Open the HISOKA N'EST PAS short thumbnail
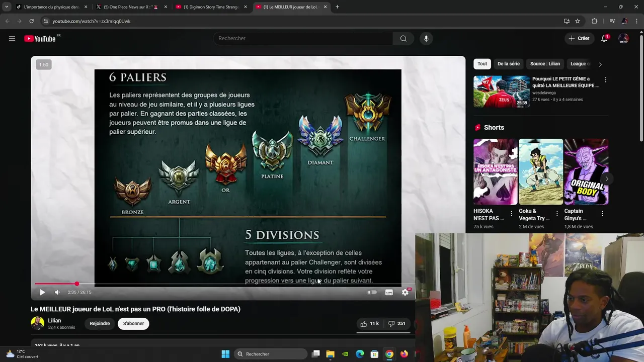This screenshot has width=644, height=362. (495, 171)
